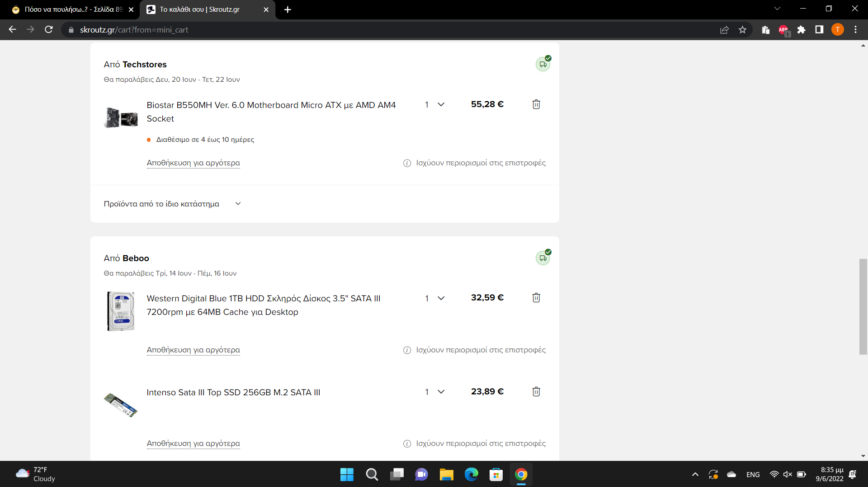Open the AdBlock Plus extension
This screenshot has height=487, width=868.
783,30
